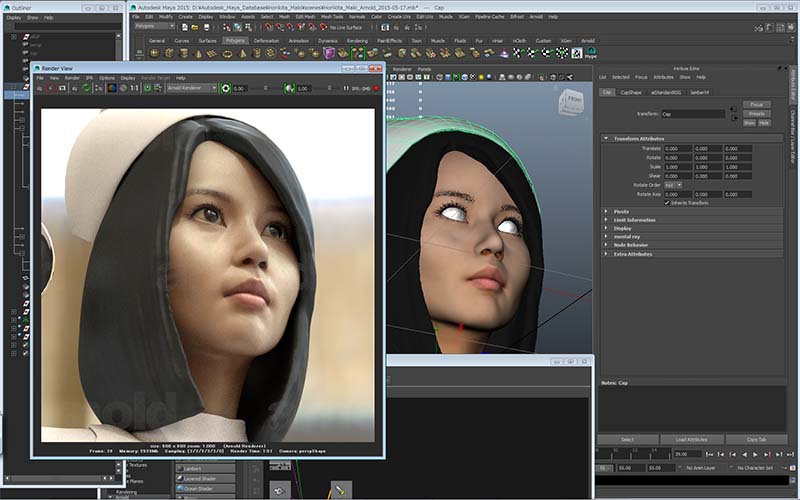Screen dimensions: 800x500
Task: Collapse the Transform Attributes section
Action: pyautogui.click(x=606, y=138)
